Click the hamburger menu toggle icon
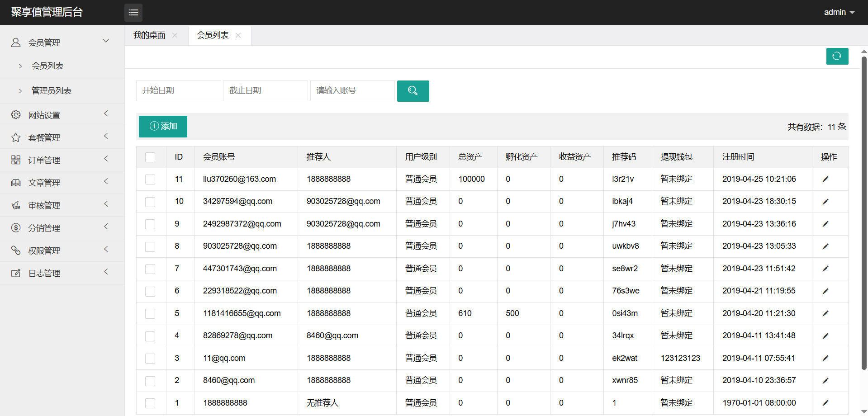 [133, 13]
